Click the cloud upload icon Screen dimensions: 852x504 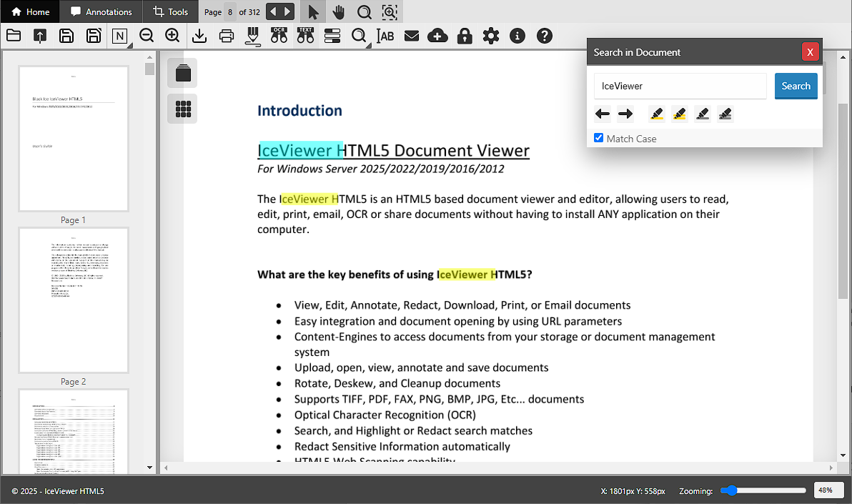[x=437, y=36]
